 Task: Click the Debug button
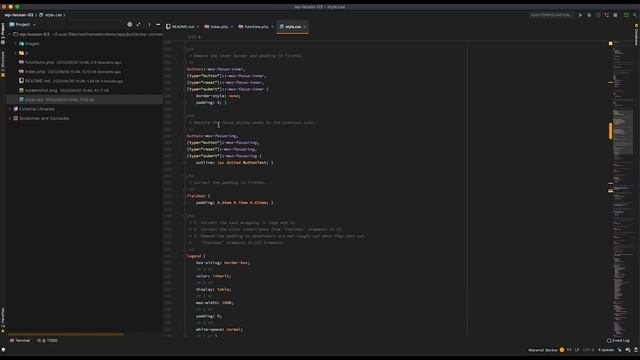click(x=589, y=15)
